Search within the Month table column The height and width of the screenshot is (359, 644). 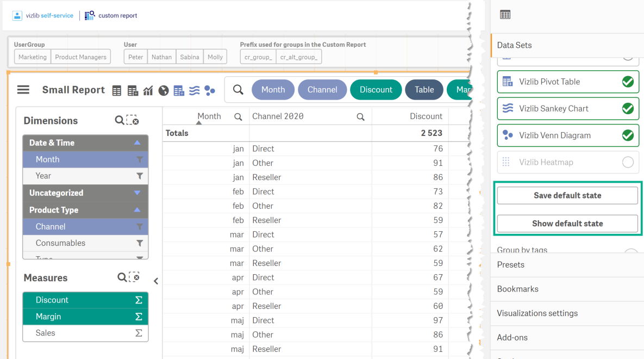[x=238, y=117]
